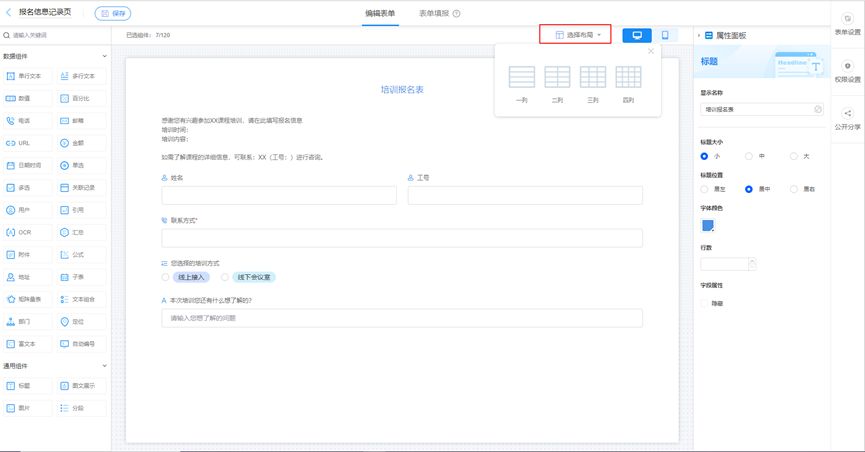Open the font color swatch
The width and height of the screenshot is (865, 452).
pos(708,225)
